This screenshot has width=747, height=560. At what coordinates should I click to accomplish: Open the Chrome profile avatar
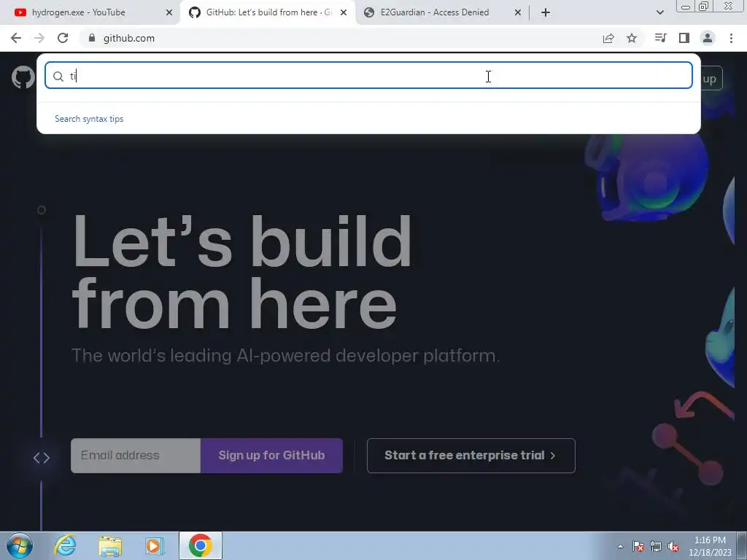[708, 38]
